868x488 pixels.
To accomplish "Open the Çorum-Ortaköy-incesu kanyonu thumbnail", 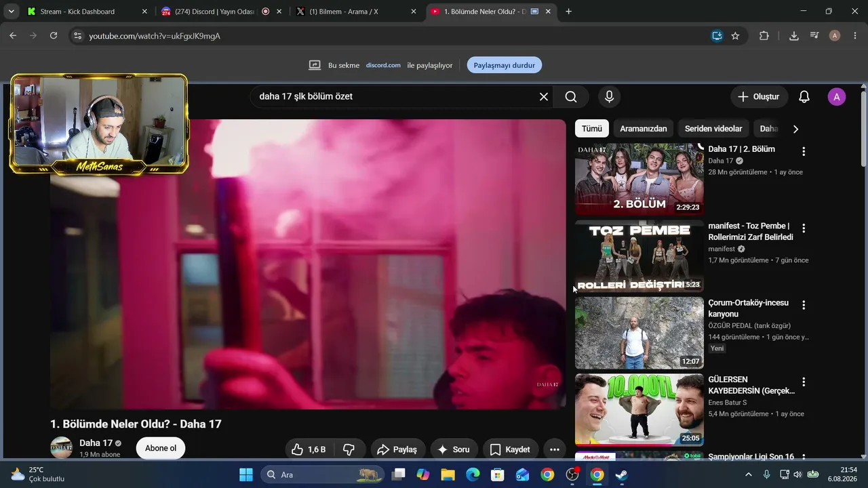I will [639, 333].
